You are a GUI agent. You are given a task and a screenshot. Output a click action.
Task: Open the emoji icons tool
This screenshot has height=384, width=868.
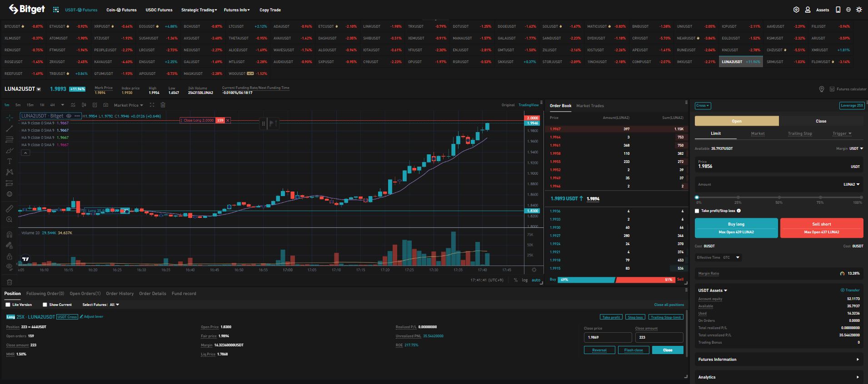coord(9,194)
